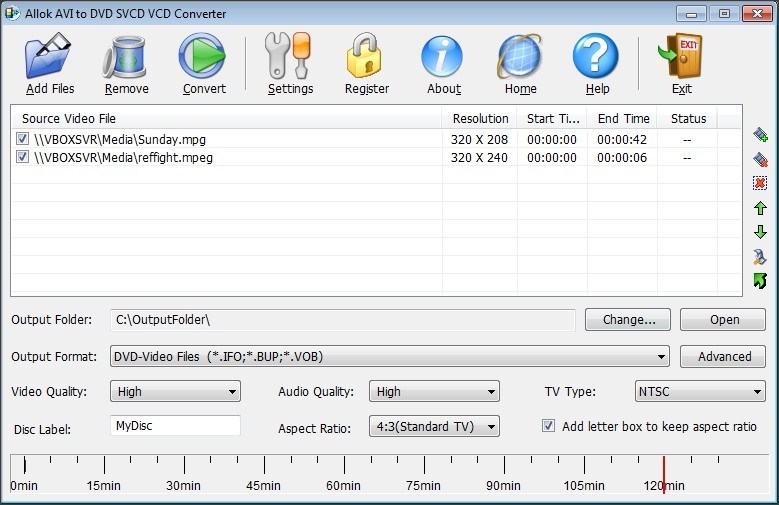The height and width of the screenshot is (505, 779).
Task: Toggle Add letter box to keep aspect ratio
Action: point(548,426)
